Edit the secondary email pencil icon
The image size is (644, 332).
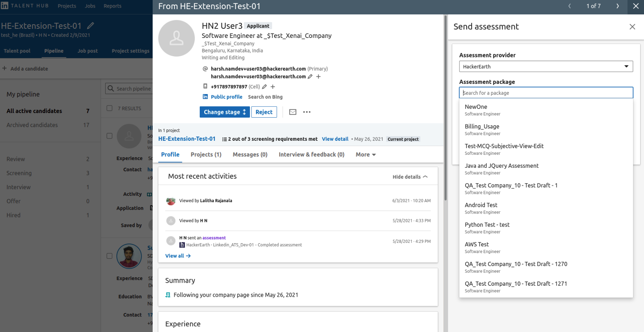coord(310,77)
